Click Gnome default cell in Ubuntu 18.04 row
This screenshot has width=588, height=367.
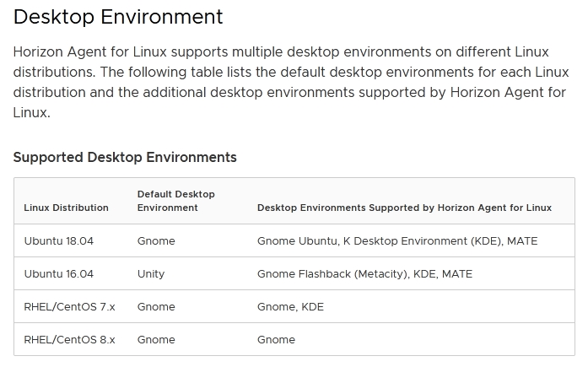[x=156, y=240]
